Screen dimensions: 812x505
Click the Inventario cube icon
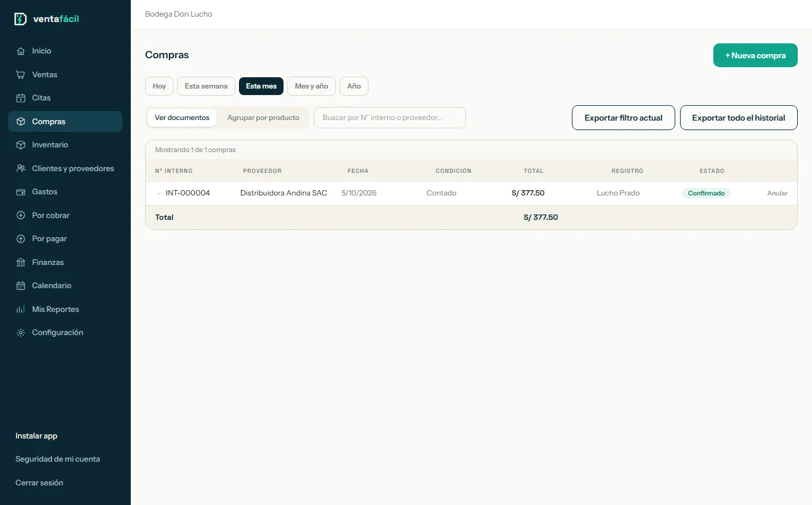[21, 145]
